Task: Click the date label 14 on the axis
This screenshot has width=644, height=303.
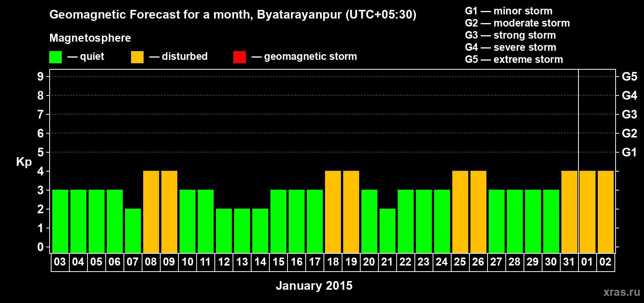Action: (260, 262)
